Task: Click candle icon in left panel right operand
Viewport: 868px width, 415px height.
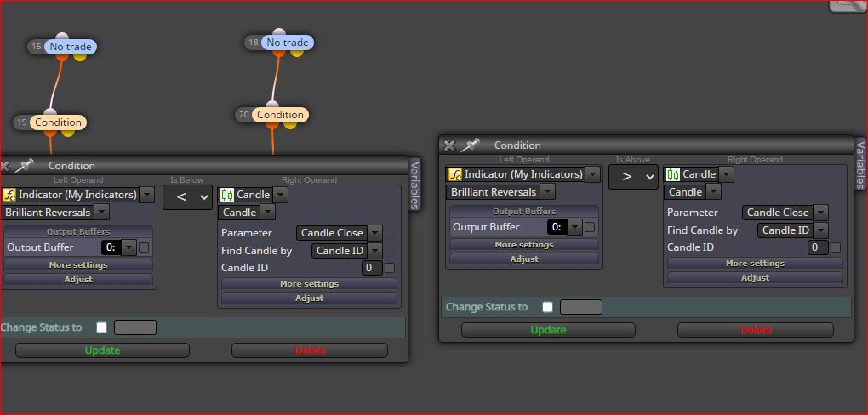Action: click(227, 195)
